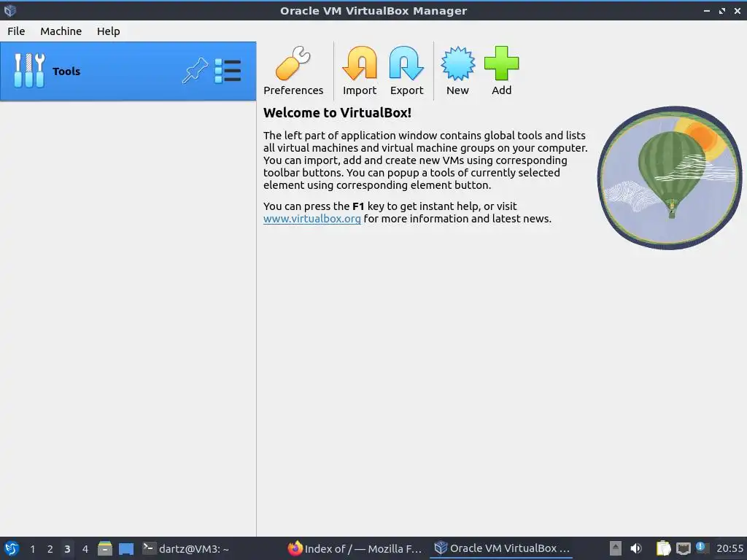The width and height of the screenshot is (747, 560).
Task: Open the Tools list menu icon
Action: click(228, 71)
